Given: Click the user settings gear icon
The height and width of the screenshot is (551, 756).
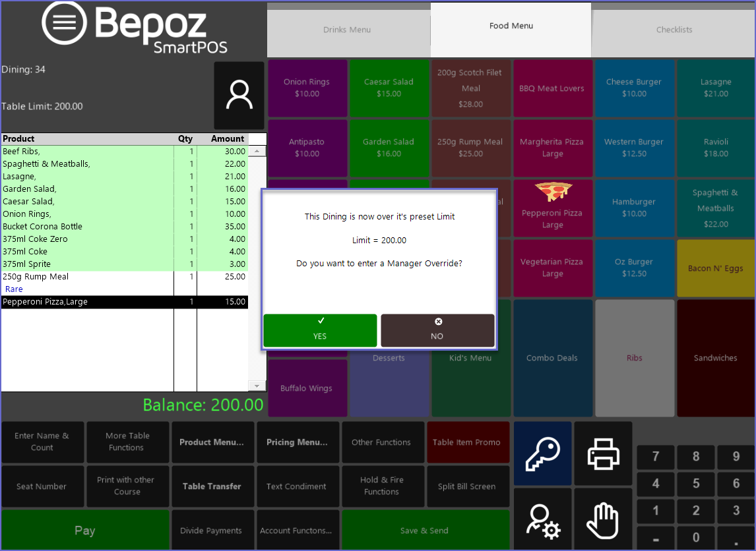Looking at the screenshot, I should coord(543,520).
